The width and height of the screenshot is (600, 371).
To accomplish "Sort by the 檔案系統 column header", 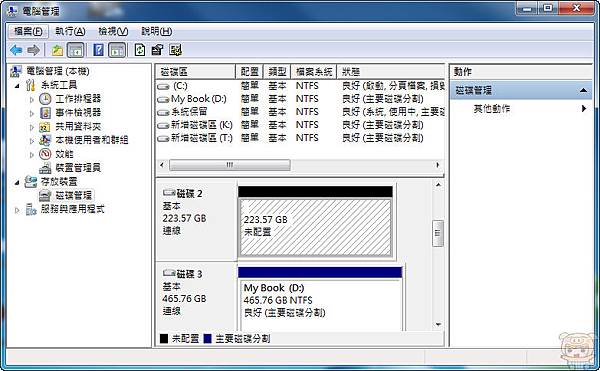I will (314, 72).
